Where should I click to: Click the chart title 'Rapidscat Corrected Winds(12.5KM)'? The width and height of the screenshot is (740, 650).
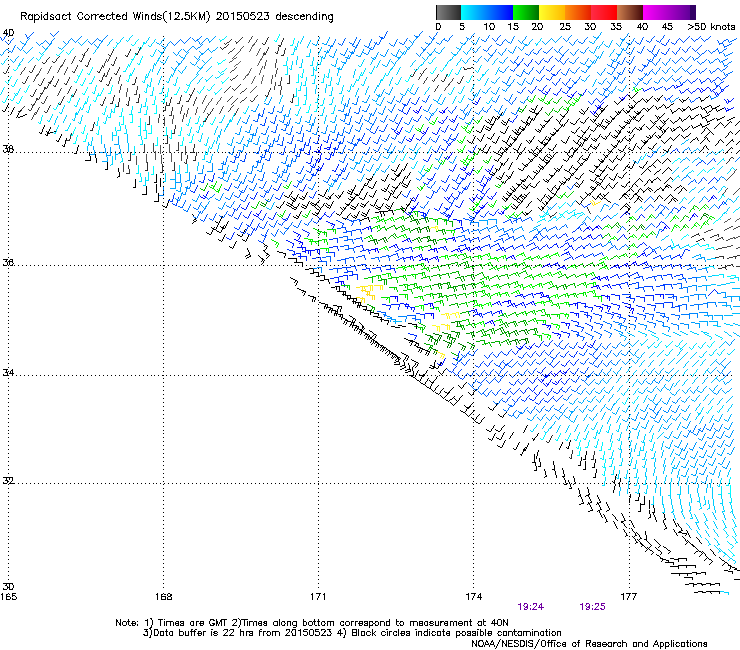pyautogui.click(x=115, y=17)
